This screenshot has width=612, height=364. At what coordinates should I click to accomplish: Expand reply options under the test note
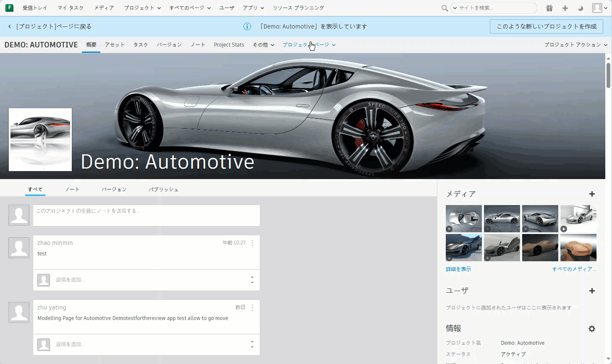click(252, 280)
